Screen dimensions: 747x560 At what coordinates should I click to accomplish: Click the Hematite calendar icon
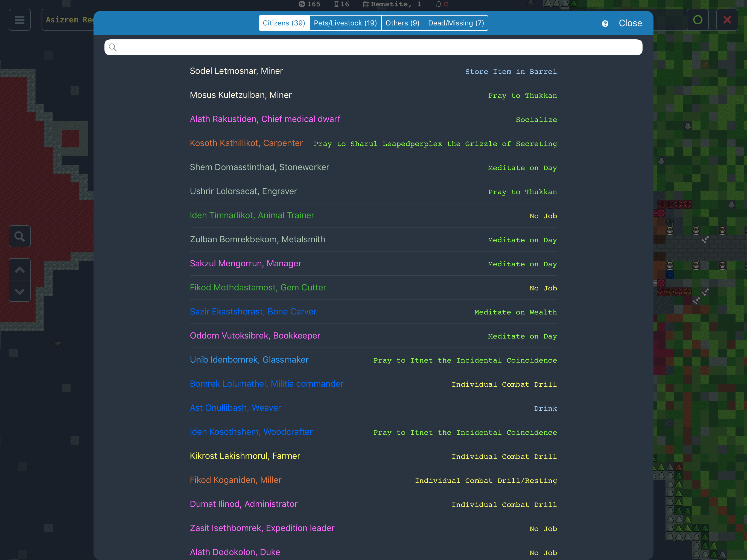point(366,4)
